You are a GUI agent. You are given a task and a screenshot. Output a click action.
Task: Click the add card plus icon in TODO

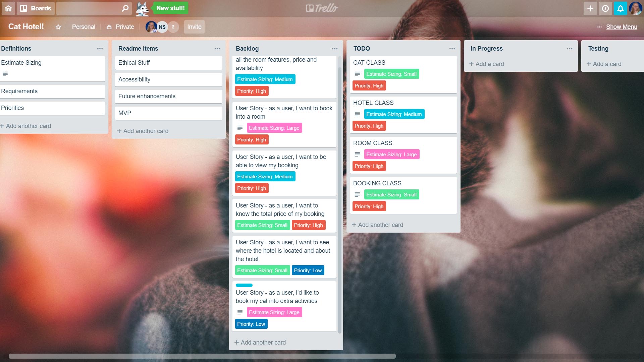tap(354, 225)
